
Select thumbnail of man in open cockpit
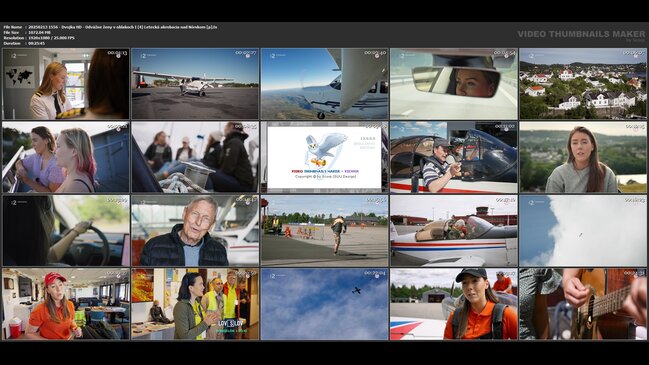click(x=454, y=157)
